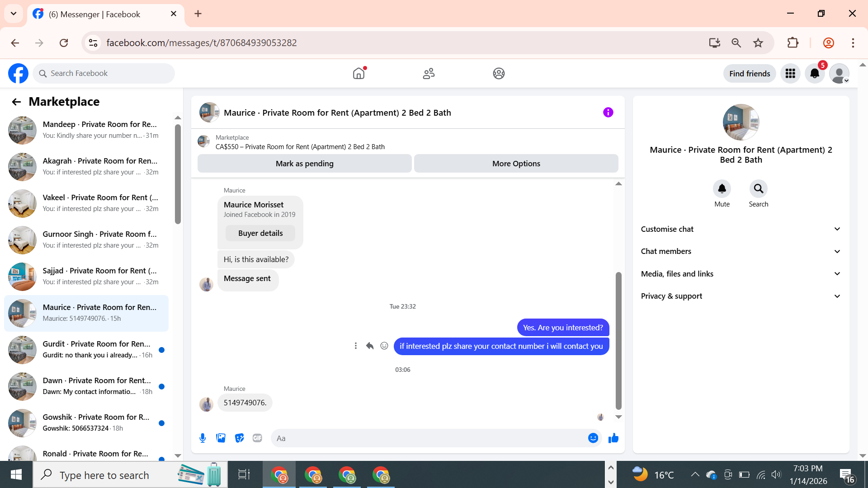
Task: Attach a photo using the image icon
Action: [221, 438]
